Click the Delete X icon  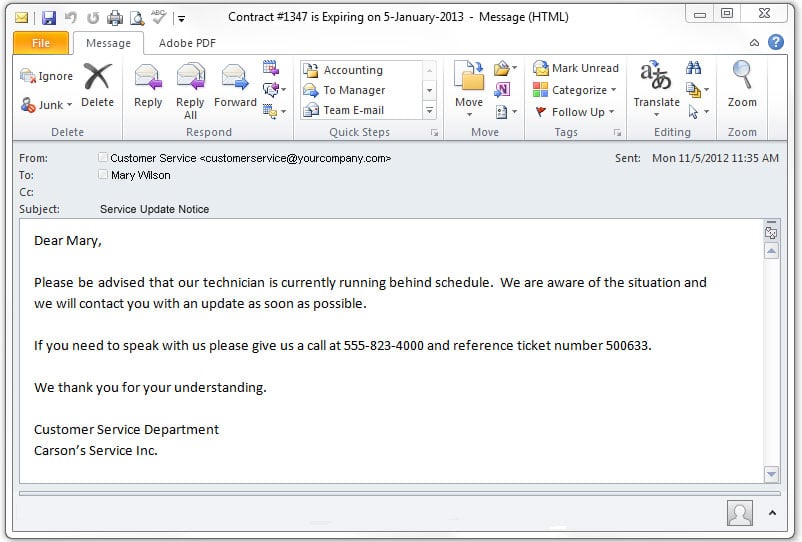click(97, 77)
